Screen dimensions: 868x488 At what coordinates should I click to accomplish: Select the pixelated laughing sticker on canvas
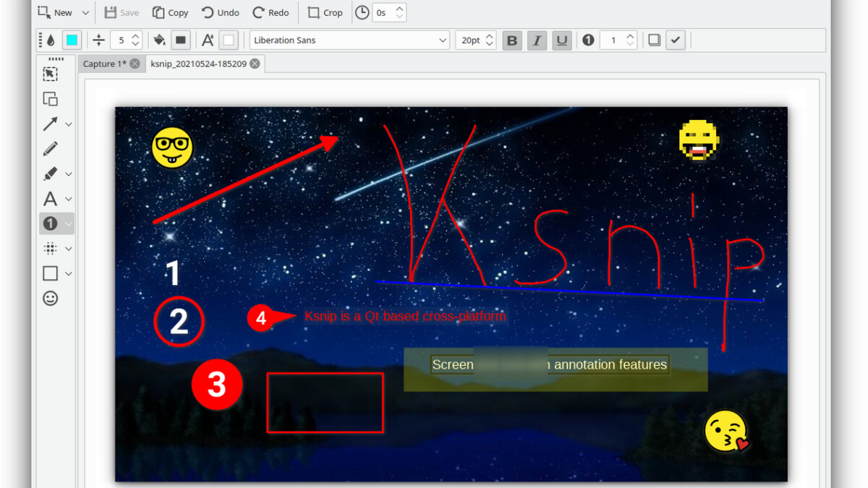699,141
